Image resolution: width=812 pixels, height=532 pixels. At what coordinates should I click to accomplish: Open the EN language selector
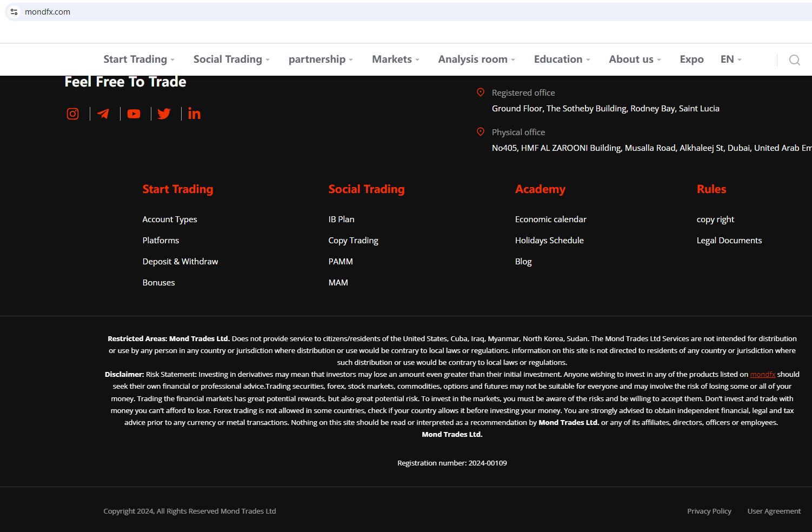(730, 59)
